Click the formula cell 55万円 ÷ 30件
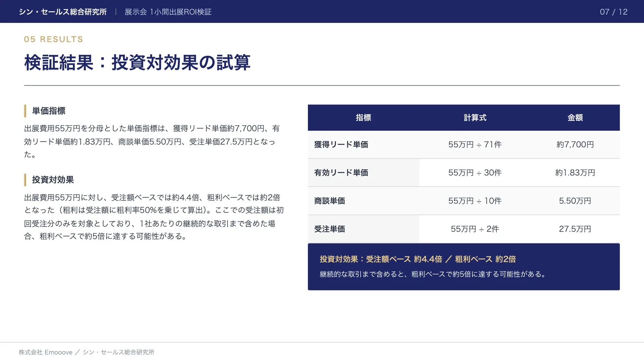 pyautogui.click(x=475, y=173)
